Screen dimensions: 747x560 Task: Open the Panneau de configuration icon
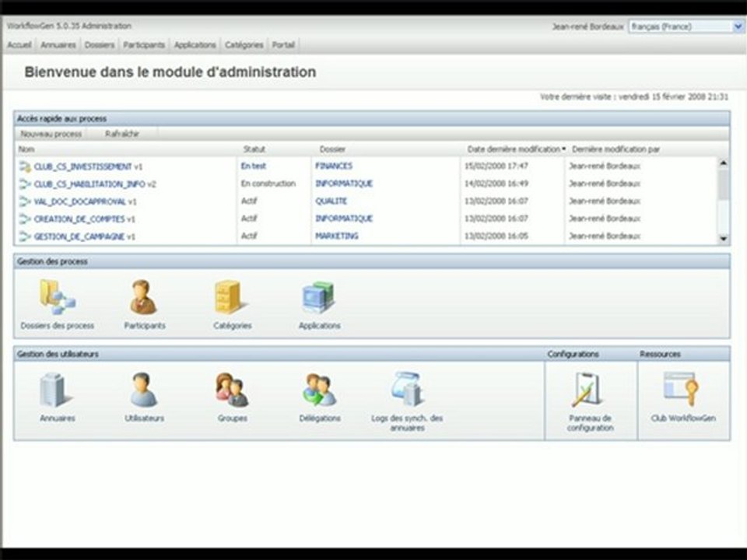(x=588, y=390)
